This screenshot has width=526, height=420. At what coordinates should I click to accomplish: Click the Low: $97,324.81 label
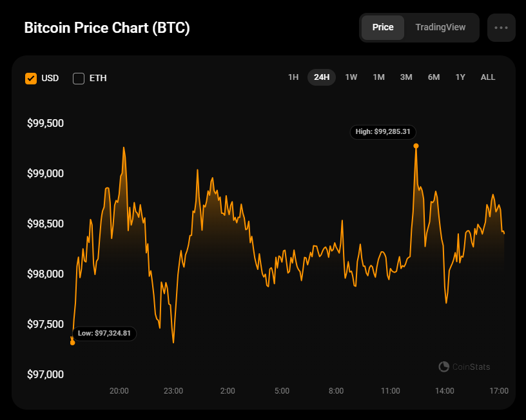tap(104, 334)
